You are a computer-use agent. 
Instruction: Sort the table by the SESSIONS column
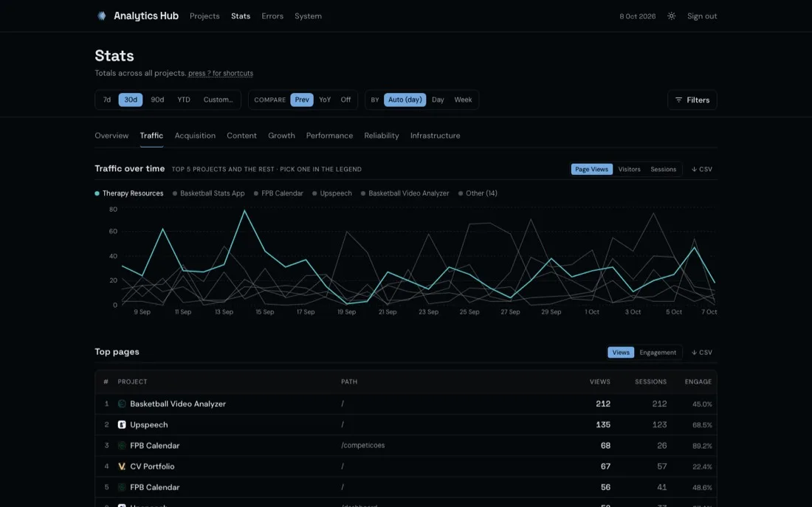[650, 382]
